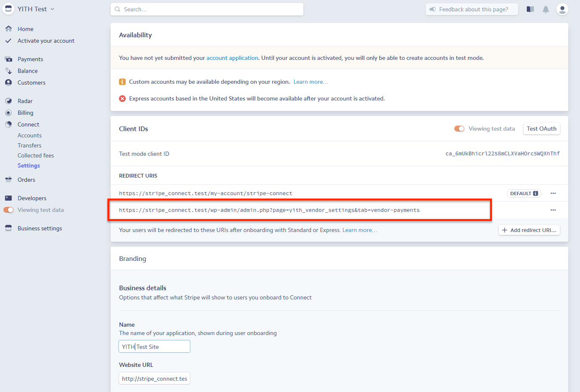Click the Customers person icon in sidebar
Image resolution: width=580 pixels, height=392 pixels.
[x=8, y=83]
